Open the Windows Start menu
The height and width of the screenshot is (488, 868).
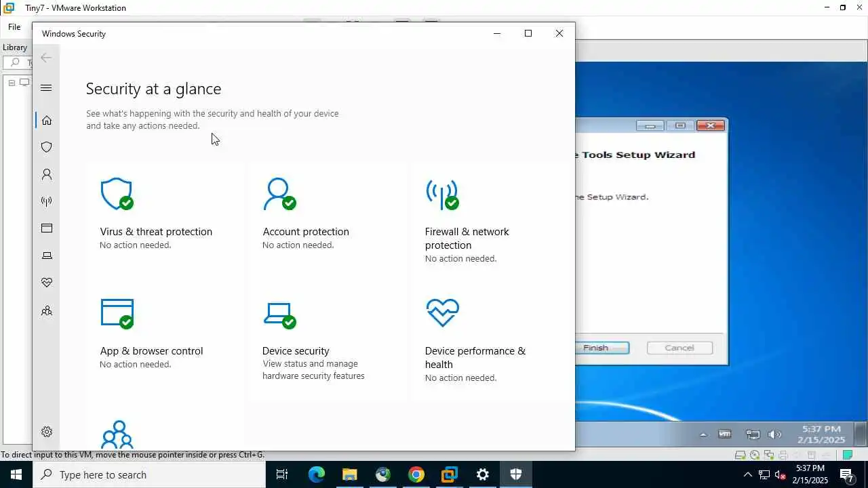click(x=16, y=474)
